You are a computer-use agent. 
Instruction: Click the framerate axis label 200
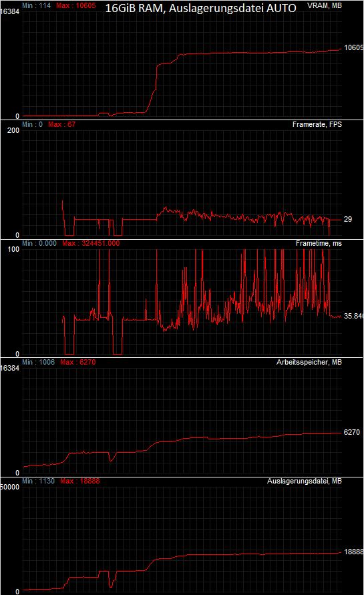[13, 130]
